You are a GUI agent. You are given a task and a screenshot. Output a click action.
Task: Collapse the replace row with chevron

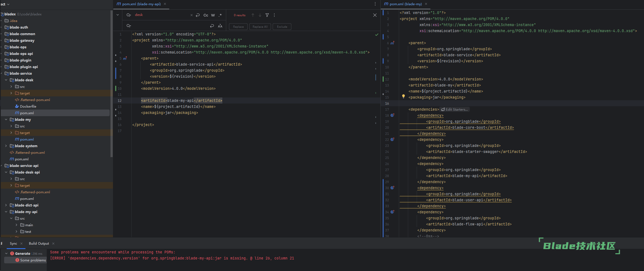tap(118, 15)
